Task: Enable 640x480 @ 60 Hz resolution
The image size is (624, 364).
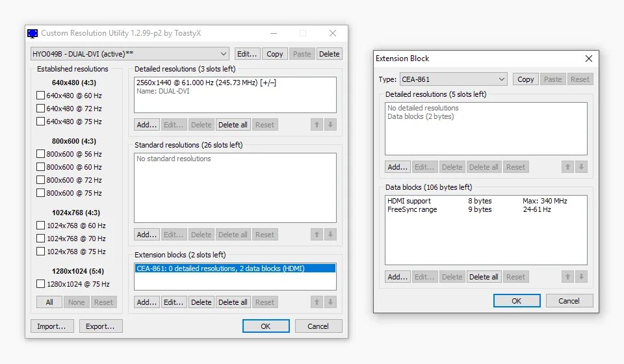Action: [x=40, y=96]
